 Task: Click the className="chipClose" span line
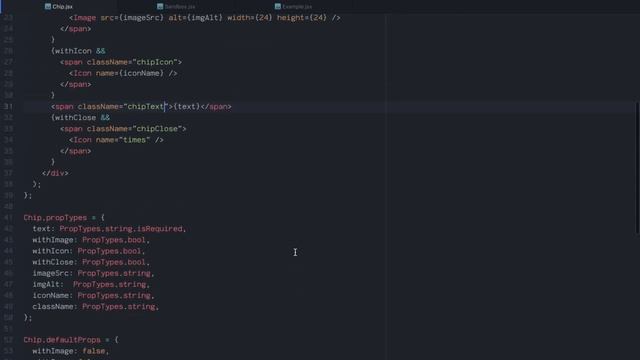123,129
